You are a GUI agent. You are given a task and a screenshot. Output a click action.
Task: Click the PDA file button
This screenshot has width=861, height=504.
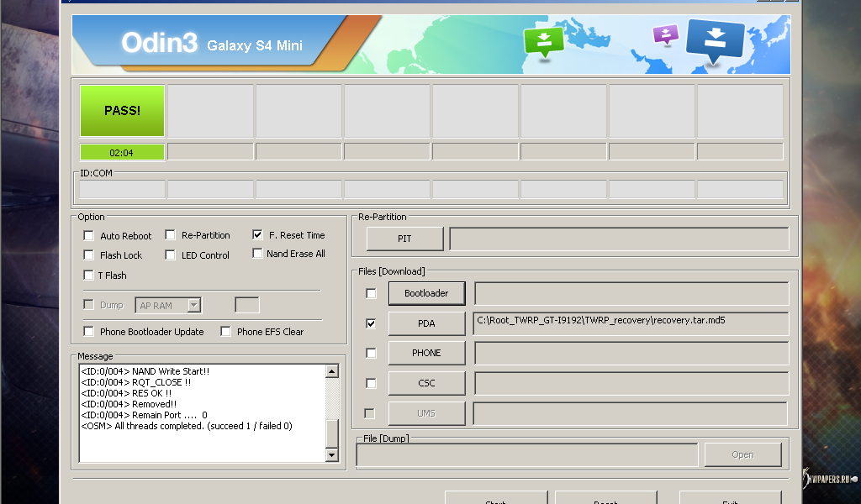(x=426, y=323)
